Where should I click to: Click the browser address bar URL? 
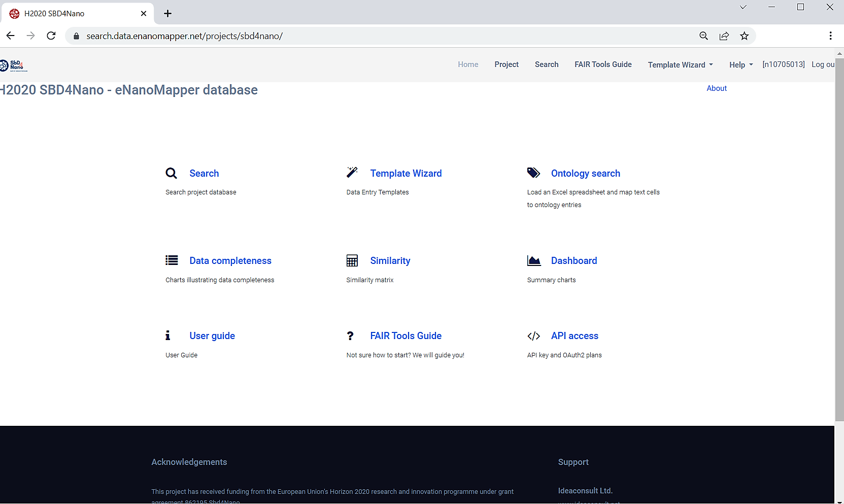(184, 36)
